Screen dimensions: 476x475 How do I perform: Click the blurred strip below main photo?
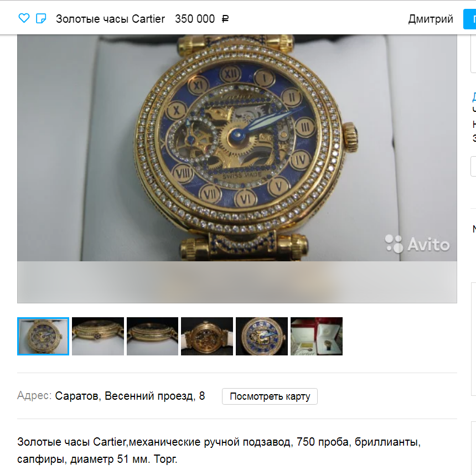[237, 282]
